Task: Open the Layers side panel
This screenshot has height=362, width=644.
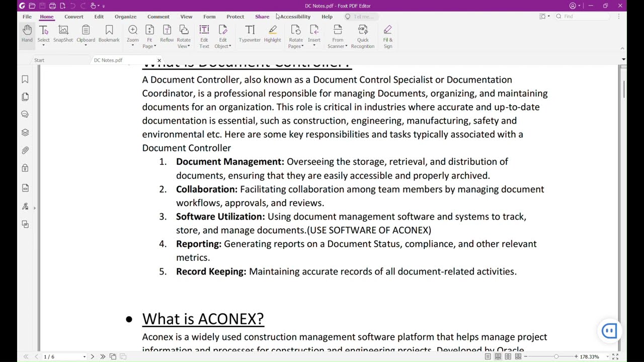Action: pos(25,132)
